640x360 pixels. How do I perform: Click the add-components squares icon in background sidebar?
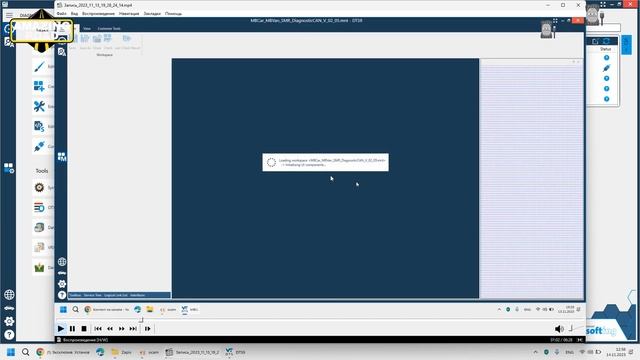point(39,86)
